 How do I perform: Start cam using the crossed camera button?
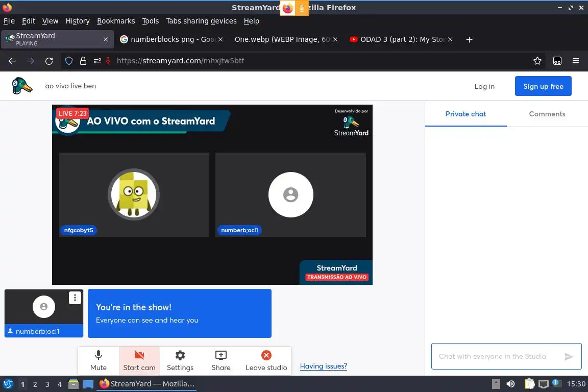pos(139,360)
